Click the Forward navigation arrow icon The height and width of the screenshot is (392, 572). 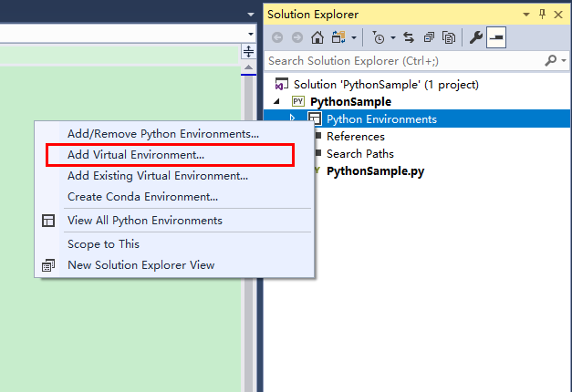pos(297,37)
